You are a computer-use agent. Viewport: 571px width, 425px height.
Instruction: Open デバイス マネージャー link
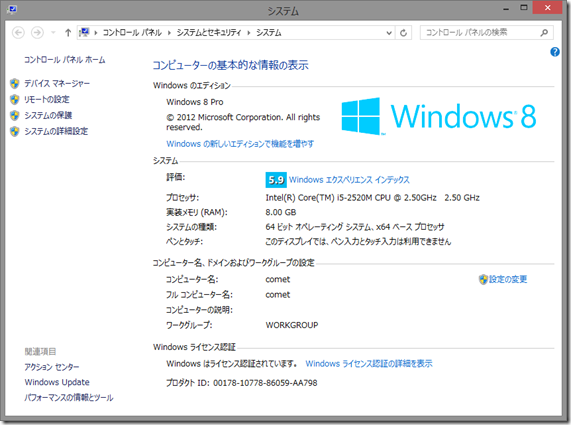click(x=57, y=83)
